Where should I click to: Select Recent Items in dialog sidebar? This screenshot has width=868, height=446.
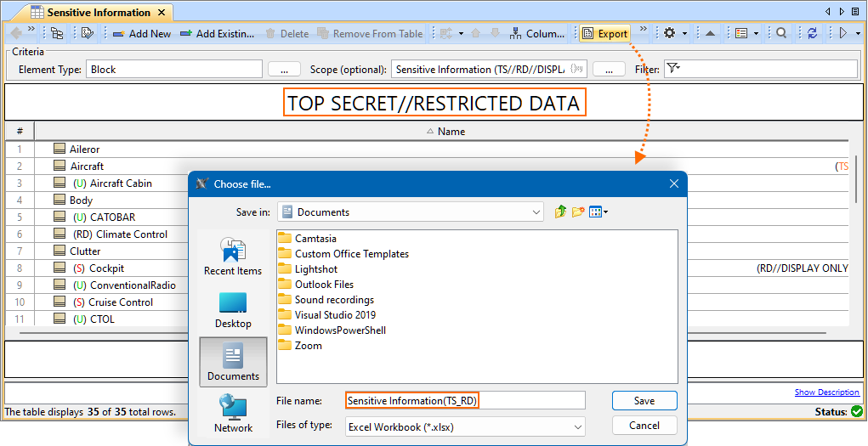(x=233, y=257)
